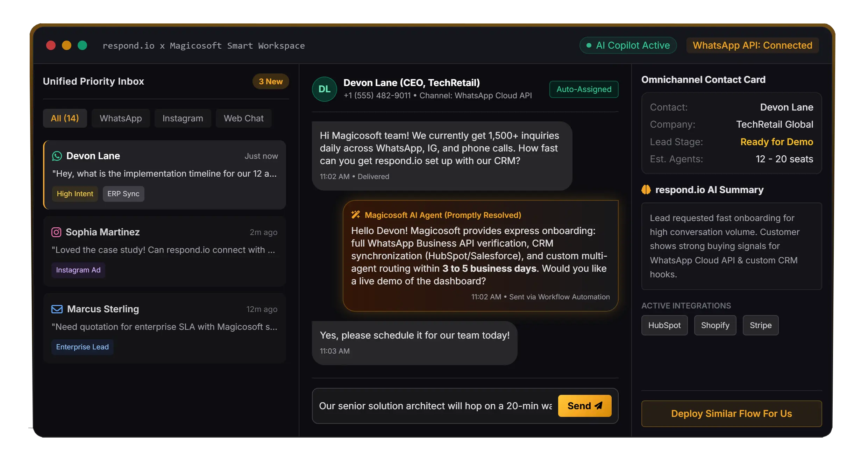868x469 pixels.
Task: Click the TechRetail Global company value
Action: pos(774,124)
